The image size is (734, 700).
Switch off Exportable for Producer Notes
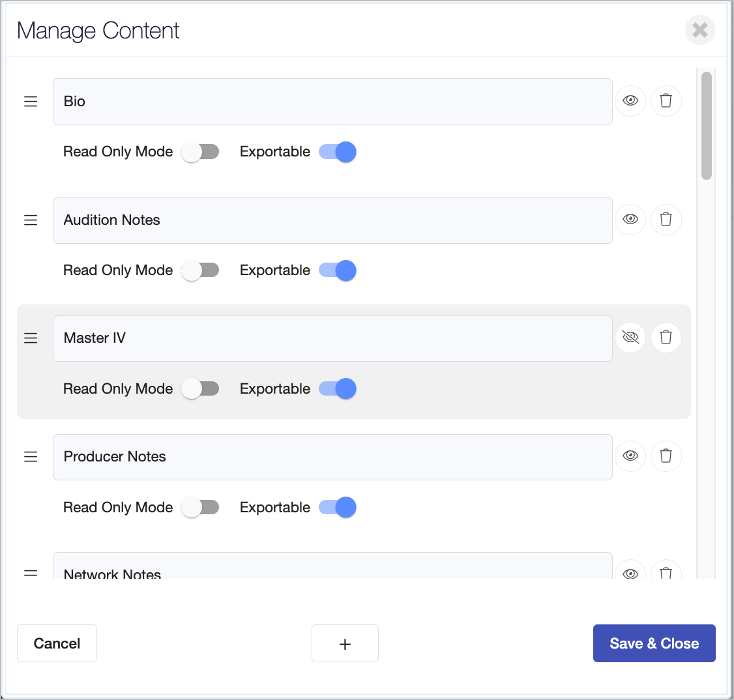pos(338,508)
